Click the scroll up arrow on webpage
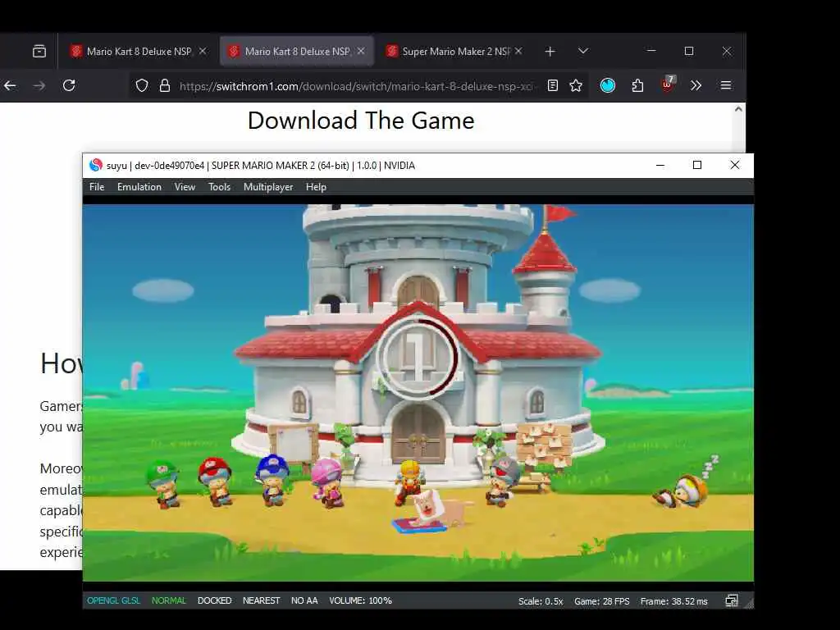This screenshot has width=840, height=630. click(738, 109)
